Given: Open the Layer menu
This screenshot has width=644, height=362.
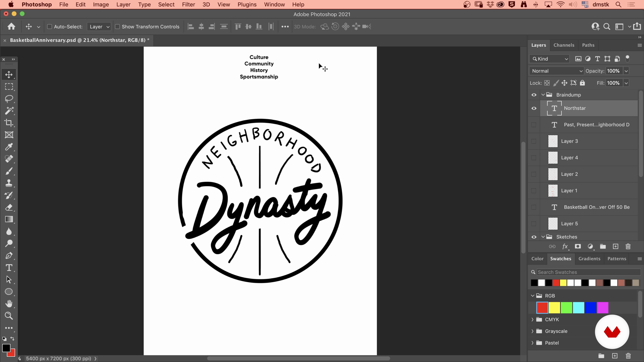Looking at the screenshot, I should point(123,5).
